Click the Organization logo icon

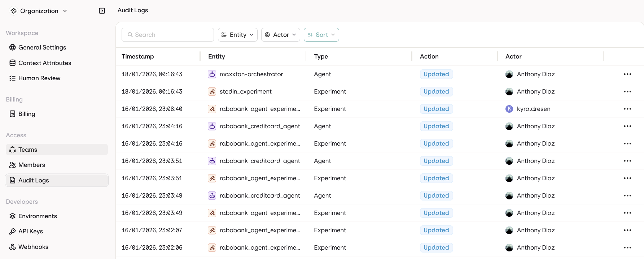click(13, 11)
